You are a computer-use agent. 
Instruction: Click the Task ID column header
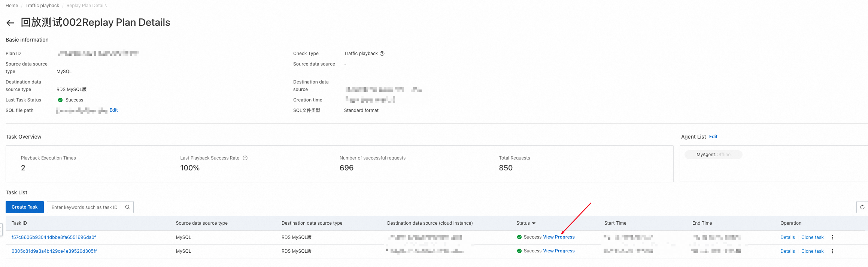(x=19, y=223)
